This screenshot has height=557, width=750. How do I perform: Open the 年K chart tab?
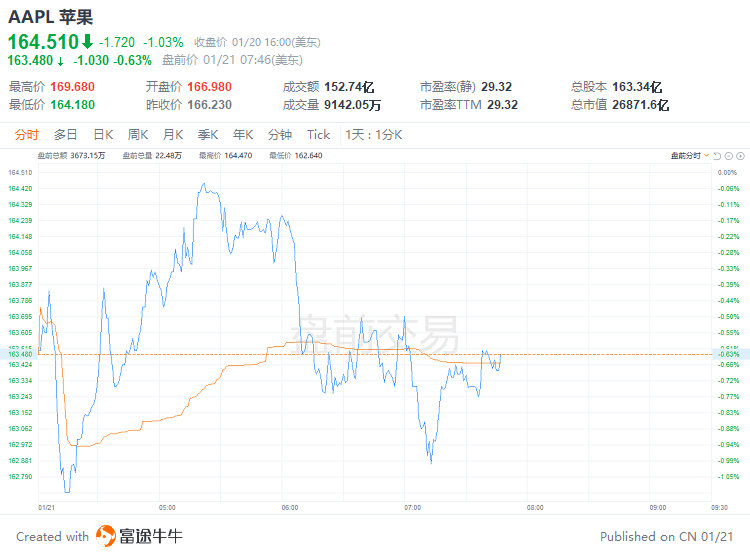(x=243, y=135)
